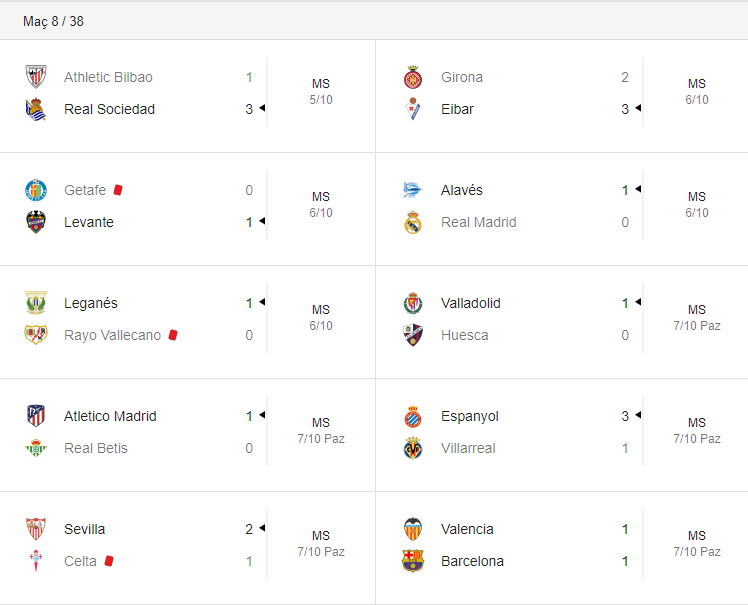Open Valladolid vs Huesca MS result
The image size is (748, 605).
(697, 317)
